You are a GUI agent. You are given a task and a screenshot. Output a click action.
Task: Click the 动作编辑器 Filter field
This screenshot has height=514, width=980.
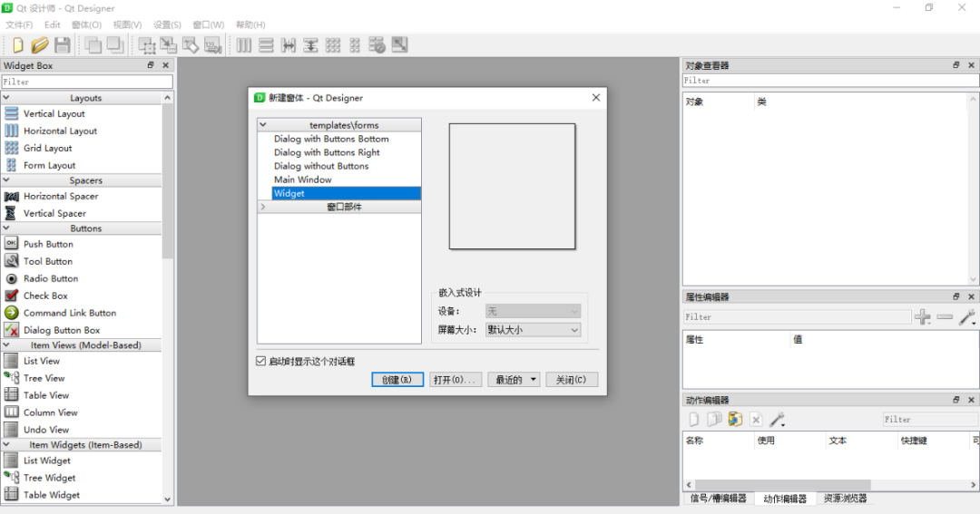pyautogui.click(x=930, y=419)
